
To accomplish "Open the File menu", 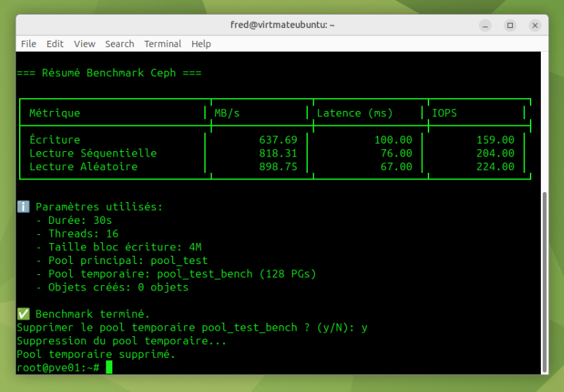I will [x=29, y=44].
